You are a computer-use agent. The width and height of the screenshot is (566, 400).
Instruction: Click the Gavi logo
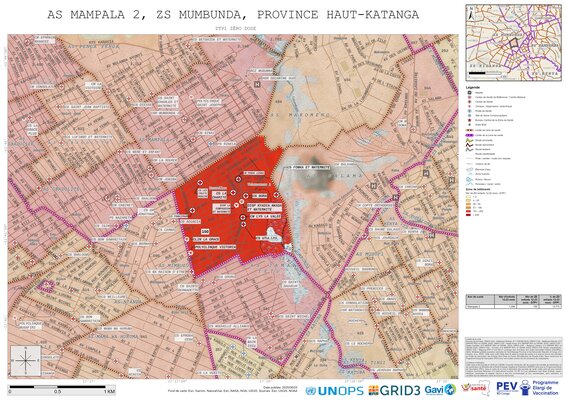[440, 390]
